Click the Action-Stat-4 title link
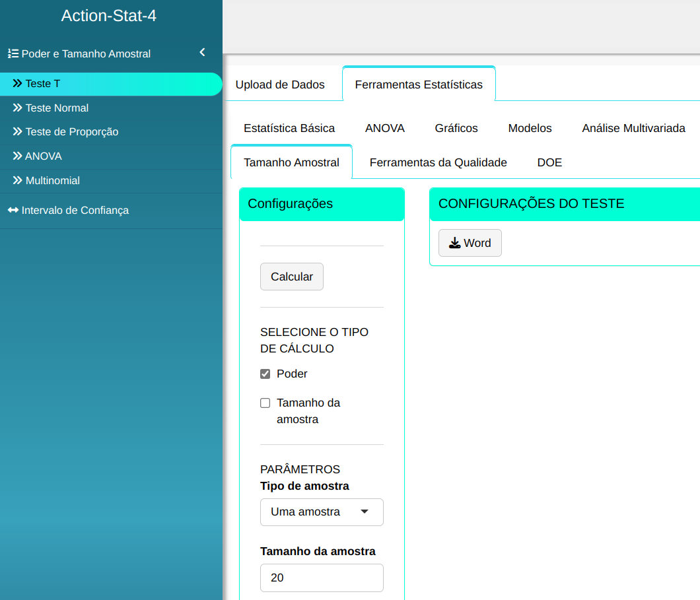The width and height of the screenshot is (700, 600). (109, 16)
